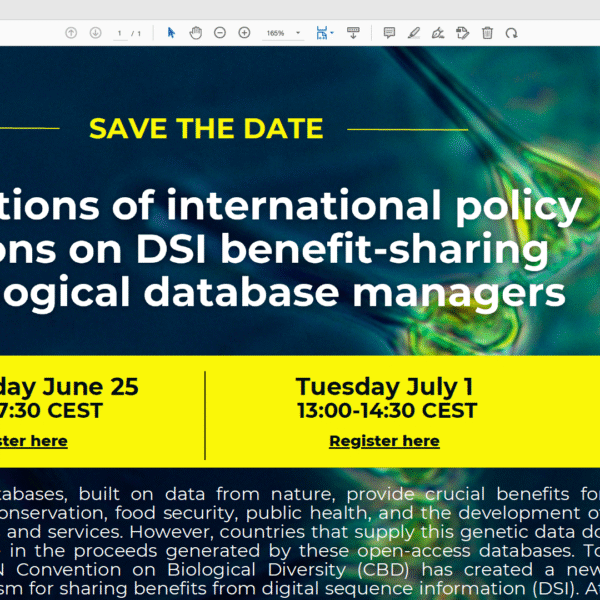This screenshot has width=600, height=600.
Task: Delete with the trash can icon
Action: pyautogui.click(x=487, y=33)
